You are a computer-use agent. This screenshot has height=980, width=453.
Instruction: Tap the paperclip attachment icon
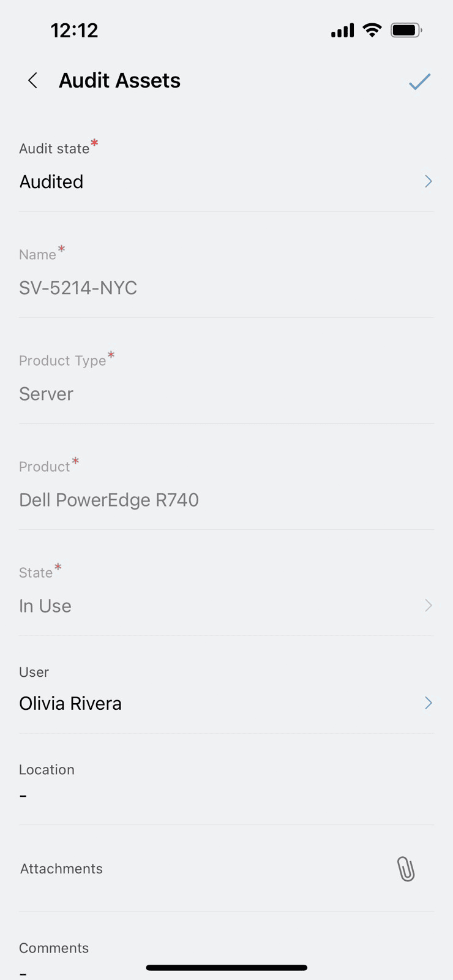click(405, 869)
